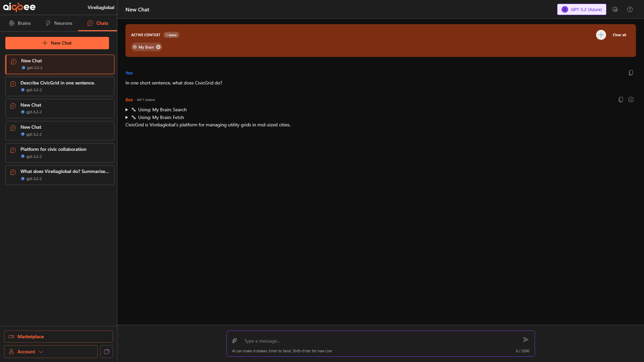644x362 pixels.
Task: Copy the user message with clipboard icon
Action: [x=631, y=73]
